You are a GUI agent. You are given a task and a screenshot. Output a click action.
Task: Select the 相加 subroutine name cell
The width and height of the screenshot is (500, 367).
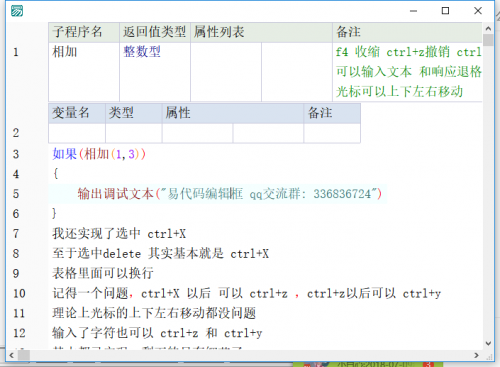click(x=84, y=72)
